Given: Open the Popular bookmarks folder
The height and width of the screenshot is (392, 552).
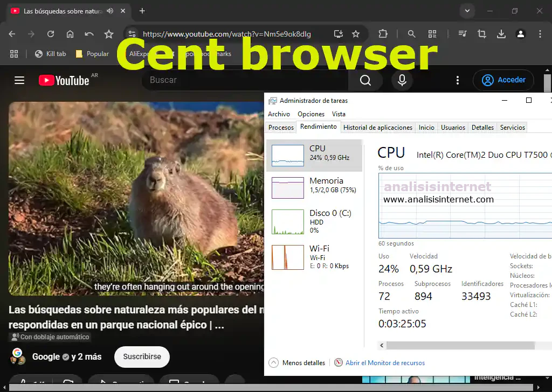Looking at the screenshot, I should tap(92, 54).
